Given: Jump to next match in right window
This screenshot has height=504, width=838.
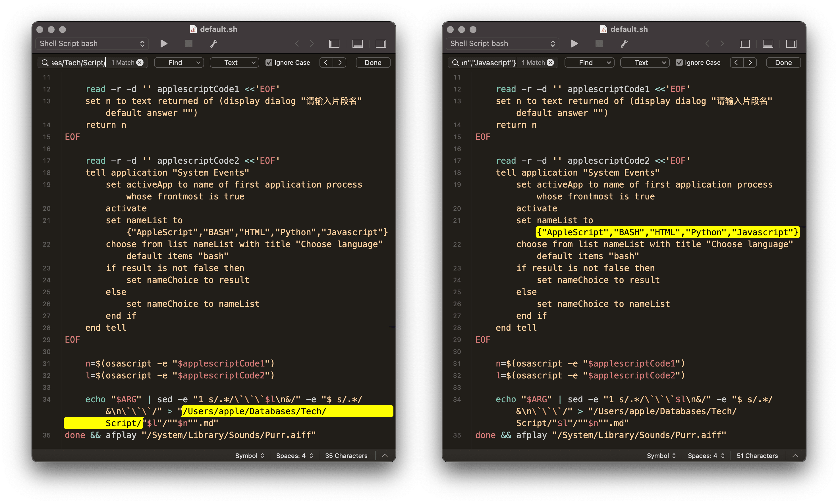Looking at the screenshot, I should 750,63.
